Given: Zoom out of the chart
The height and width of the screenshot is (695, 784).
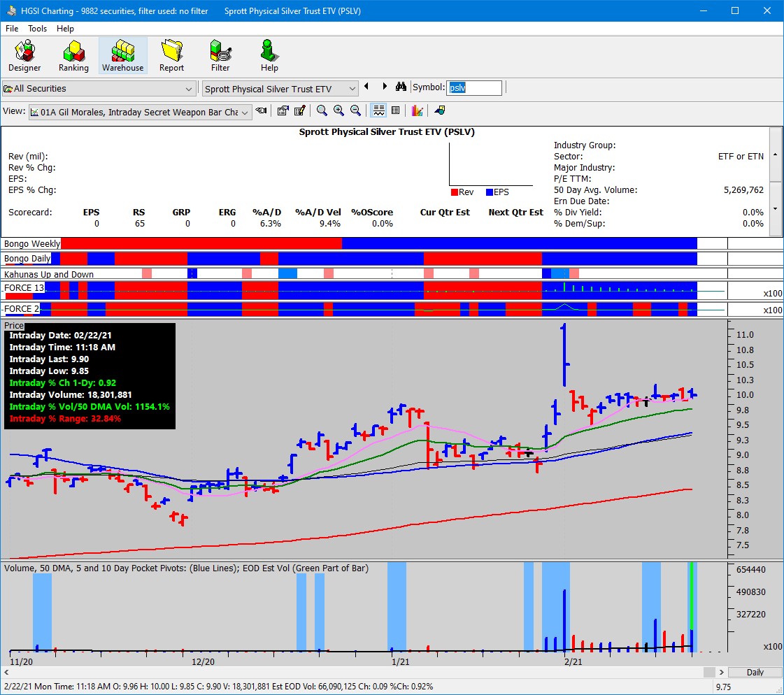Looking at the screenshot, I should coord(355,111).
